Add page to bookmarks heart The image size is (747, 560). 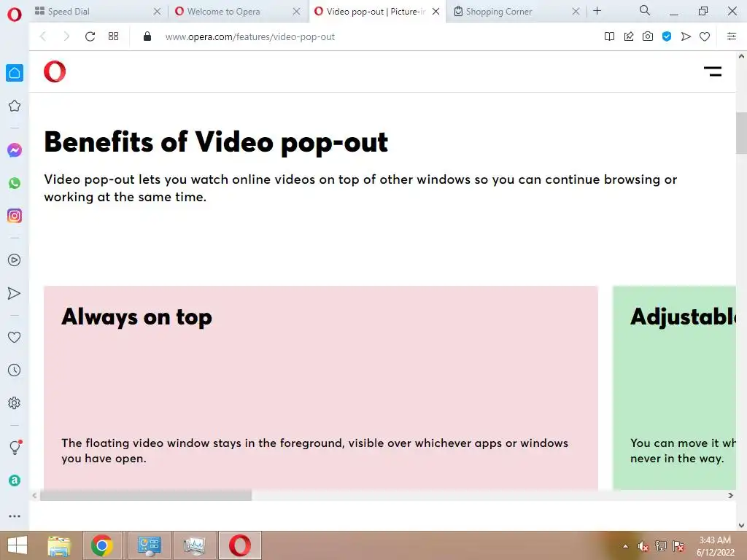point(705,36)
